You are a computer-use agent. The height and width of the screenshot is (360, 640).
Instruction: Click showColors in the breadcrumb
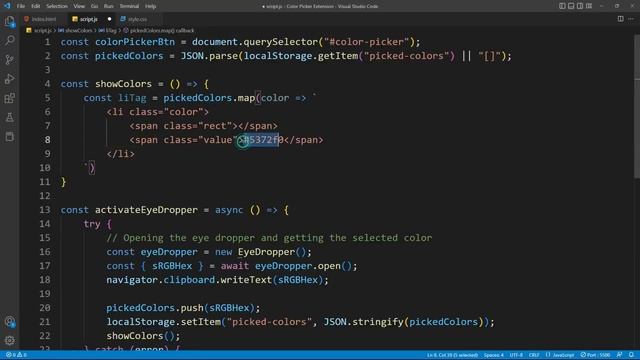click(x=78, y=31)
